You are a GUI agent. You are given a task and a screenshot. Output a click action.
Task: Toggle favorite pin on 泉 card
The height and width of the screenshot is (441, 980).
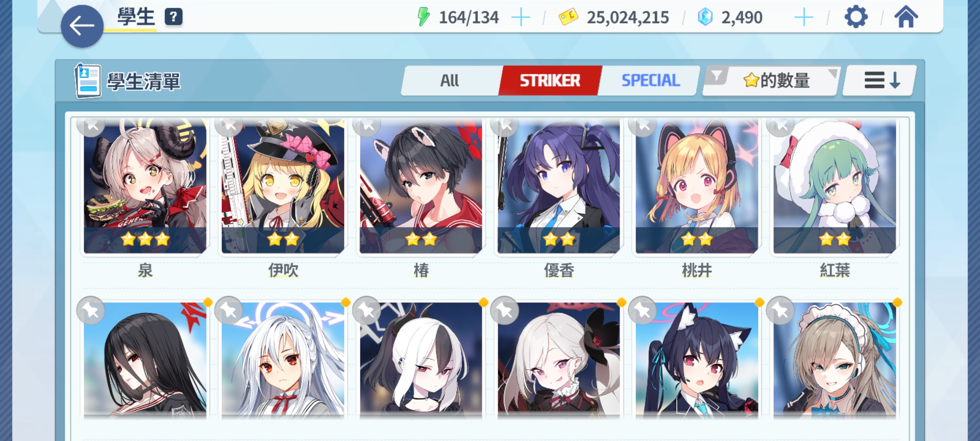pyautogui.click(x=91, y=126)
